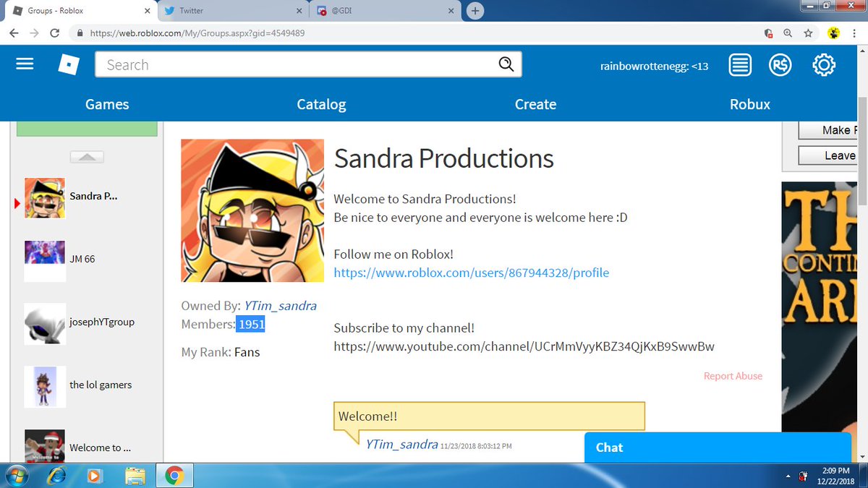Viewport: 868px width, 488px height.
Task: Click the browser forward arrow
Action: coord(34,33)
